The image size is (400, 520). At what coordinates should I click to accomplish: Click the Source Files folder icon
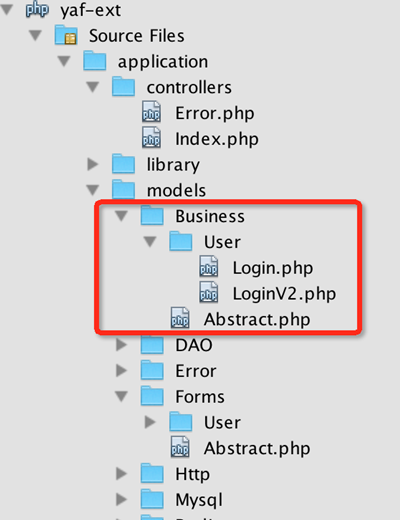point(66,35)
